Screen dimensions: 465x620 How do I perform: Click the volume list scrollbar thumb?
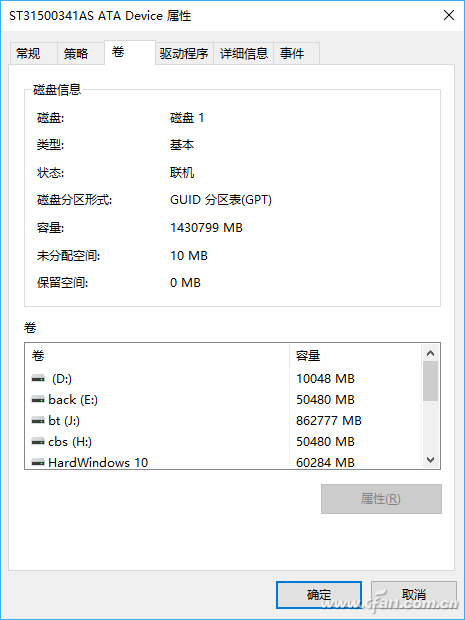(431, 381)
